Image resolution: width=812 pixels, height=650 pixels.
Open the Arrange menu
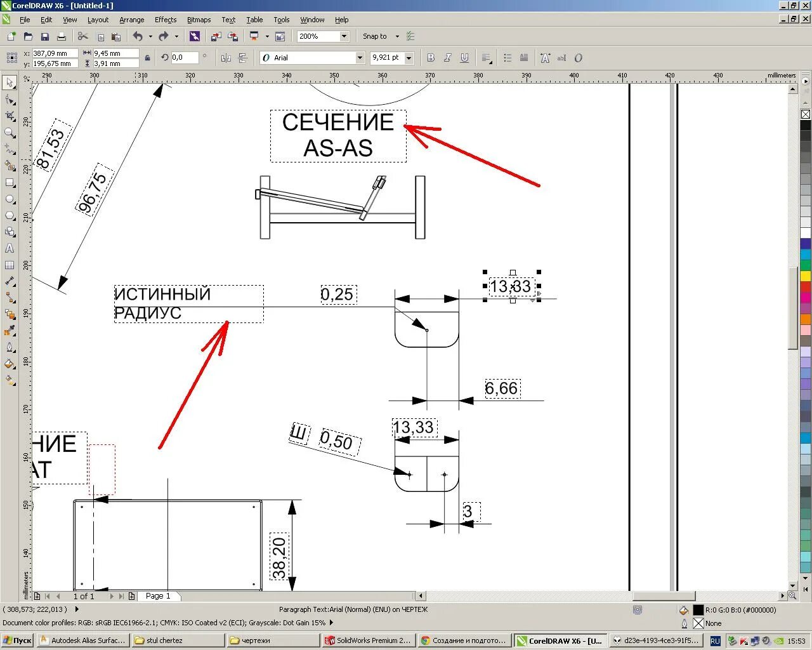click(132, 20)
